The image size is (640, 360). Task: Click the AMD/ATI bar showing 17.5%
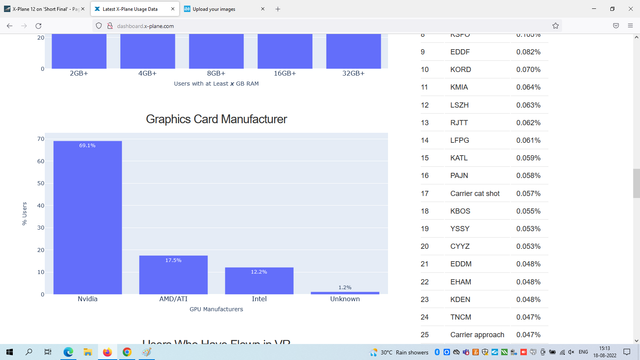173,275
